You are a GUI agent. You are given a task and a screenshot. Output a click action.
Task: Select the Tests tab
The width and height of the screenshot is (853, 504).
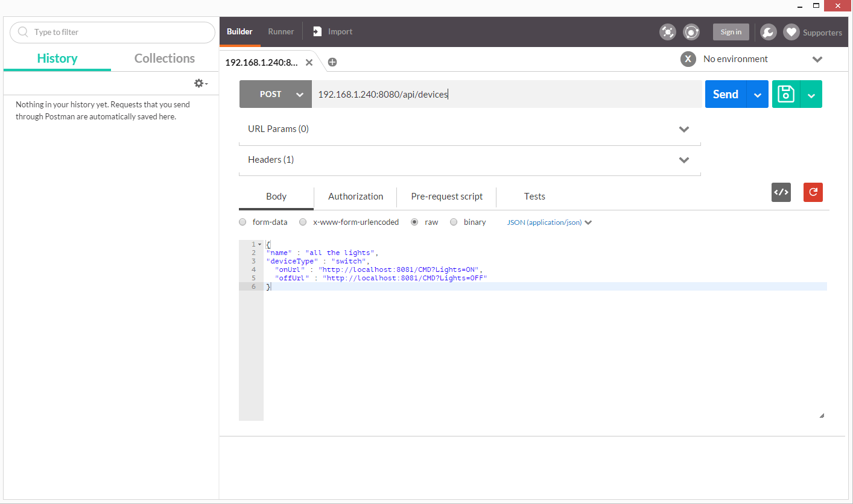point(534,197)
